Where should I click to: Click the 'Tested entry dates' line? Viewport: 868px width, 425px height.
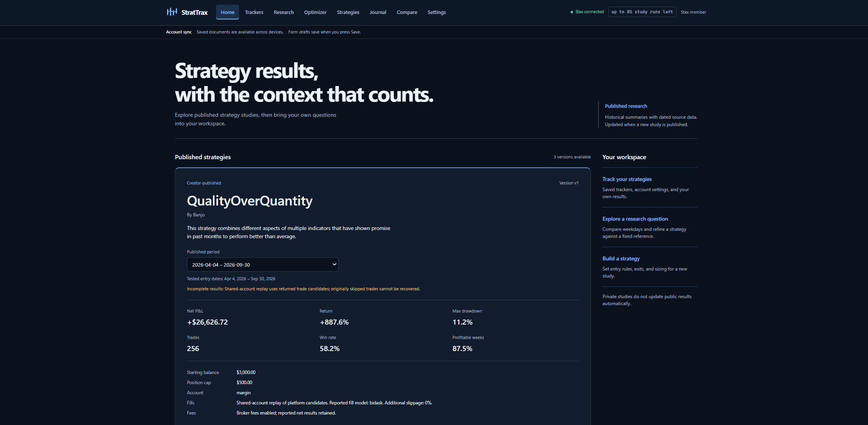pos(231,279)
